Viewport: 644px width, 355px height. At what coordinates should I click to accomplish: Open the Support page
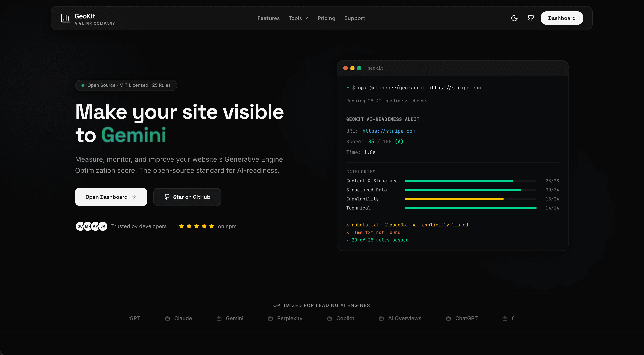click(x=355, y=18)
